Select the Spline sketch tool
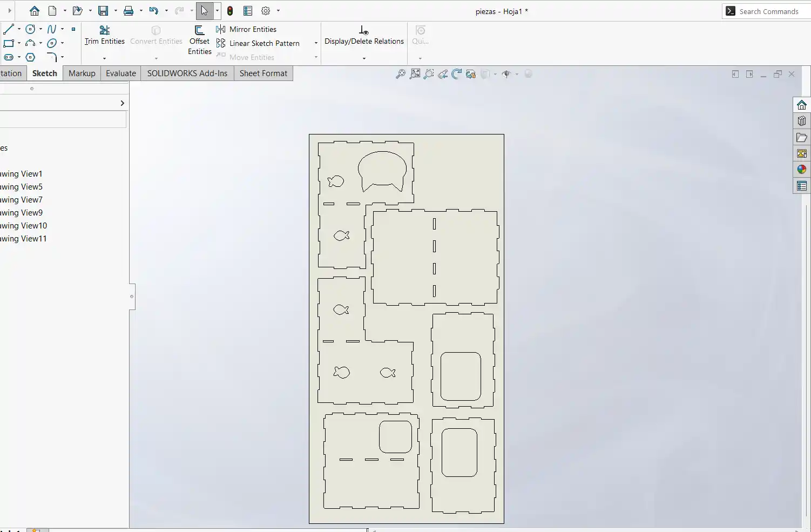The height and width of the screenshot is (532, 811). [52, 29]
